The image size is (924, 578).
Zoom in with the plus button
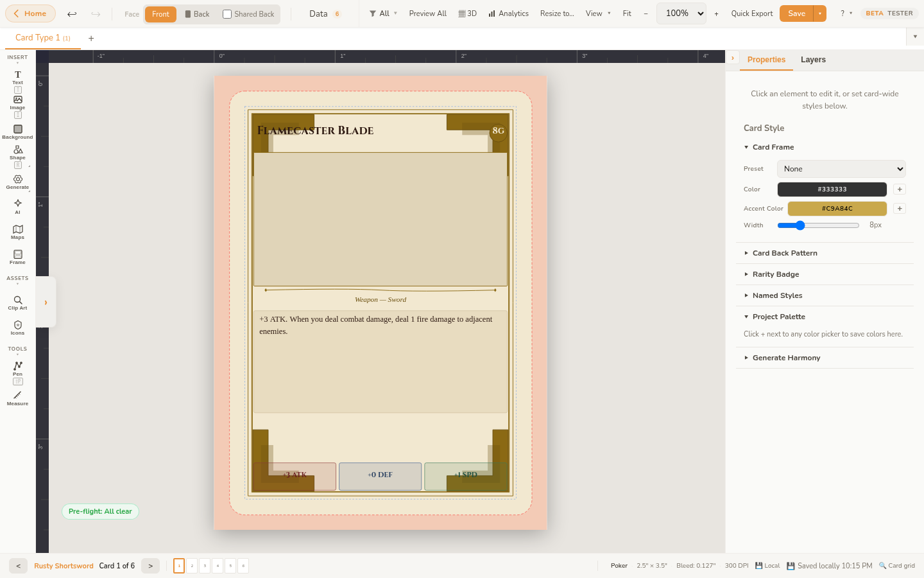pos(716,13)
